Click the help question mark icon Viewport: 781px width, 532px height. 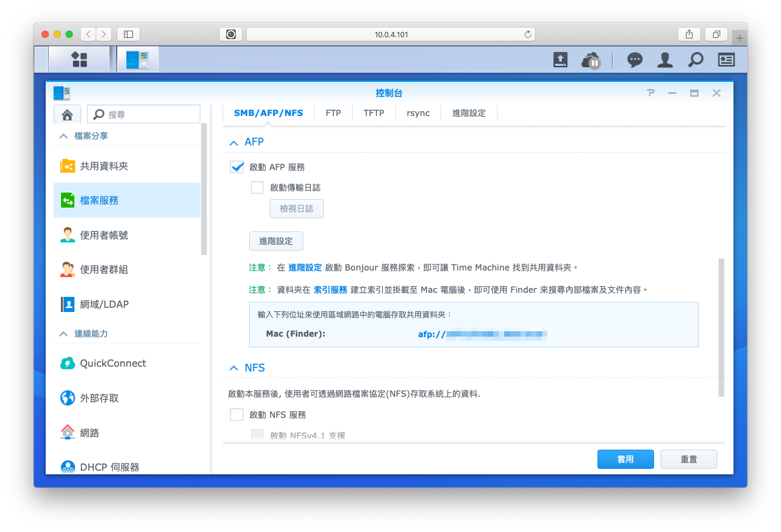point(650,93)
